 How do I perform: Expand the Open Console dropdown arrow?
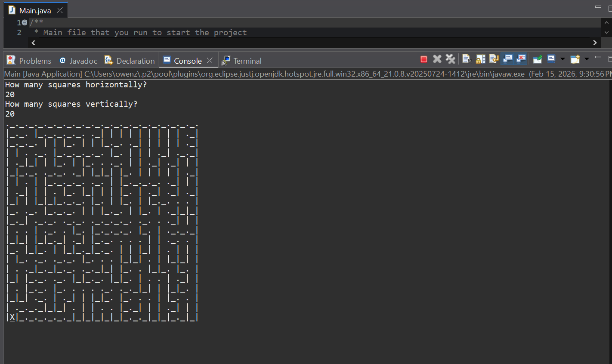pos(587,59)
